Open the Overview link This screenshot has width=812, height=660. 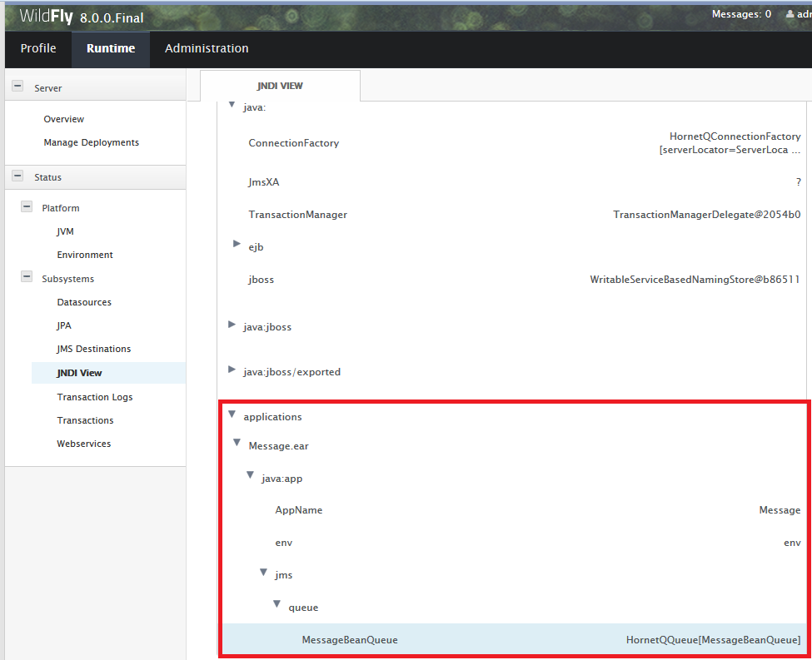click(x=63, y=119)
